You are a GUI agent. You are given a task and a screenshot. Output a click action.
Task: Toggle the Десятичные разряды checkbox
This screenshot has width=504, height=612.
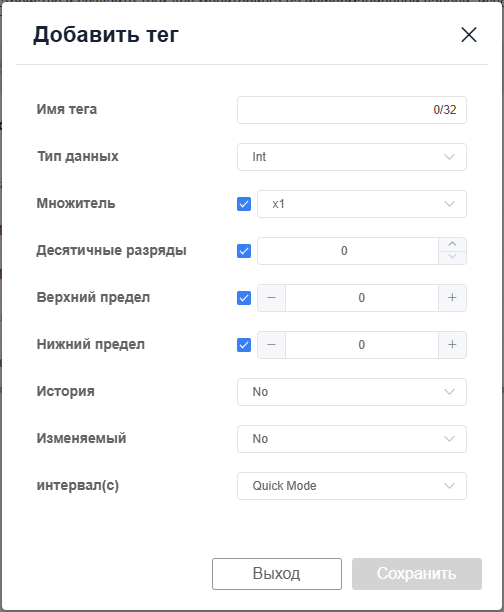click(x=244, y=251)
